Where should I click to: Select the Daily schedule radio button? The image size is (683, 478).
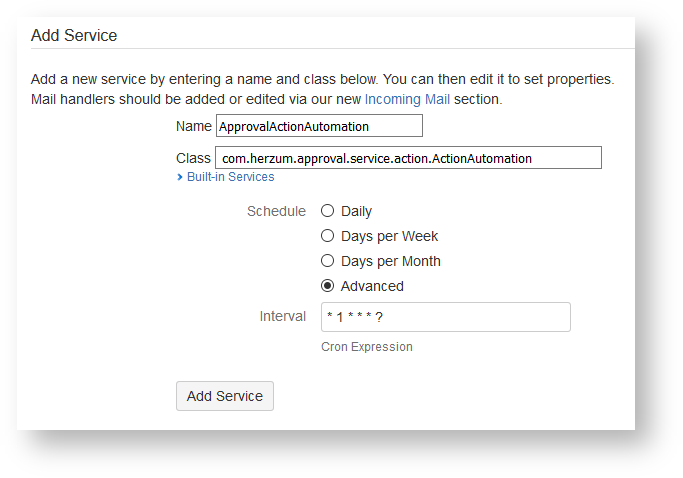pos(327,211)
